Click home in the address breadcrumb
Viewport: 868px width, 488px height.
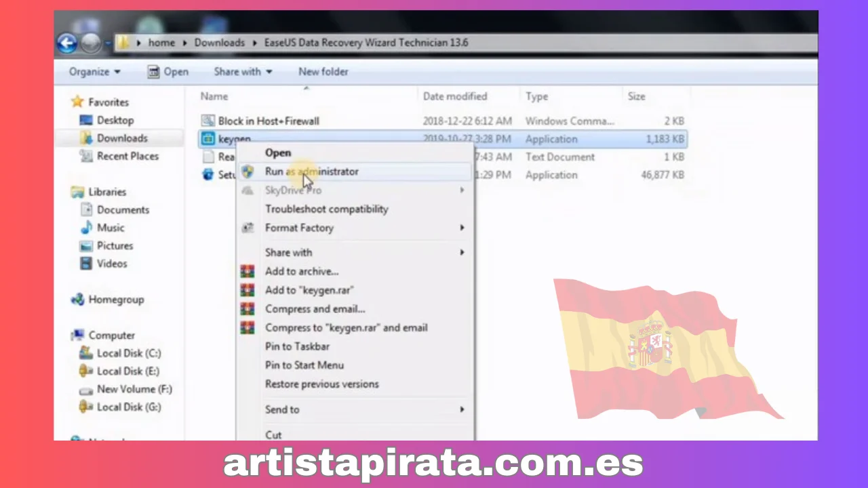tap(161, 43)
